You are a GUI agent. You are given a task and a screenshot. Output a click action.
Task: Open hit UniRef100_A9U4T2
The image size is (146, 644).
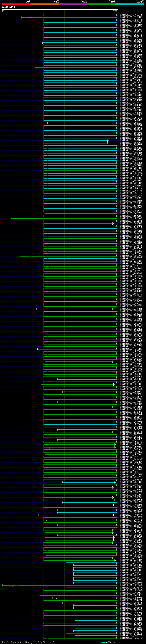point(131,20)
